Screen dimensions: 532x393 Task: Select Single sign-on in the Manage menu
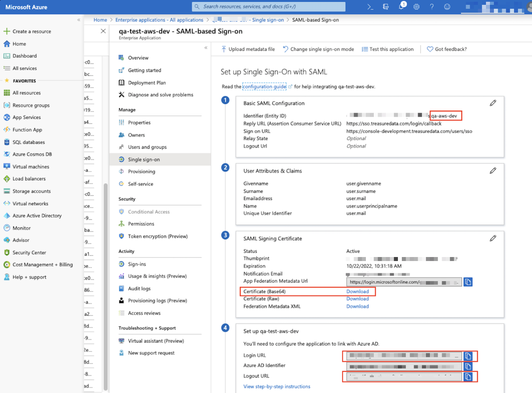pos(144,160)
